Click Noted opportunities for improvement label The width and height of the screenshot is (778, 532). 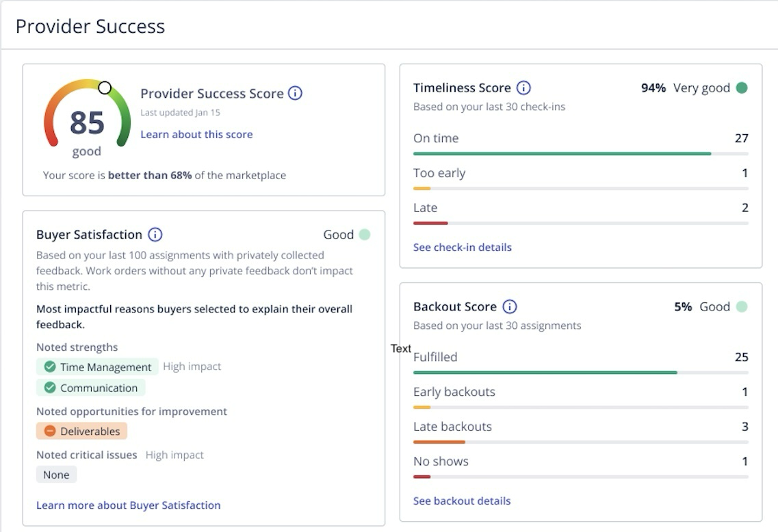click(x=131, y=412)
